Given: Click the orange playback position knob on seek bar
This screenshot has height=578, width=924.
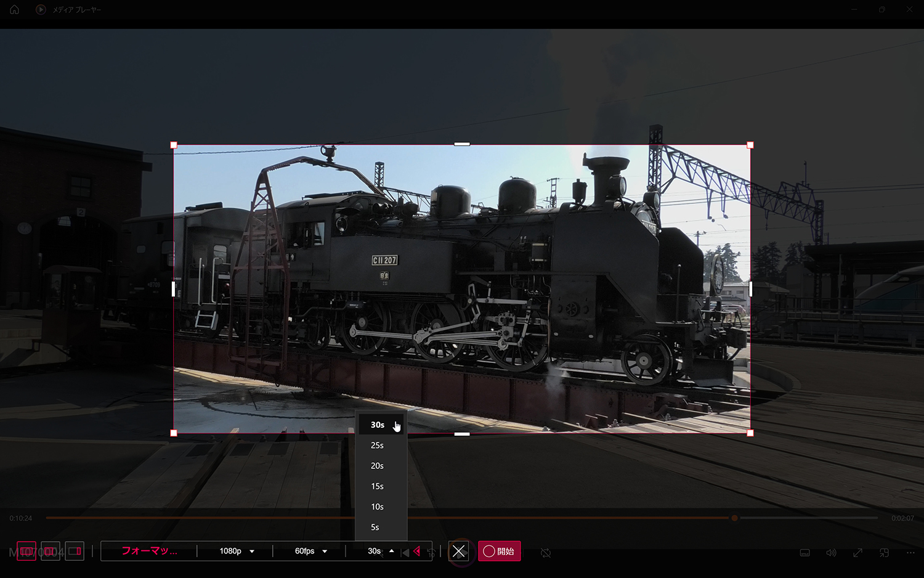Looking at the screenshot, I should pyautogui.click(x=734, y=518).
